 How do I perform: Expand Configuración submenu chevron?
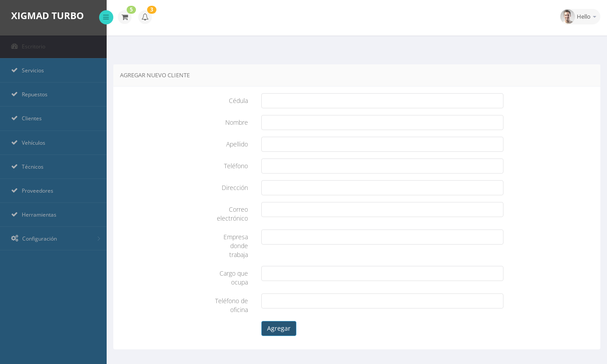(99, 238)
